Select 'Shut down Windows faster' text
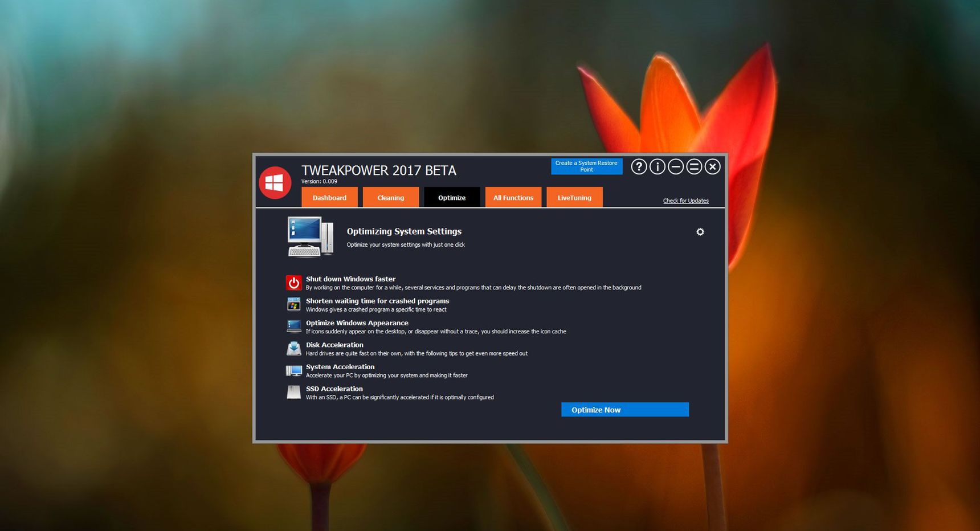Viewport: 980px width, 531px height. pos(350,279)
